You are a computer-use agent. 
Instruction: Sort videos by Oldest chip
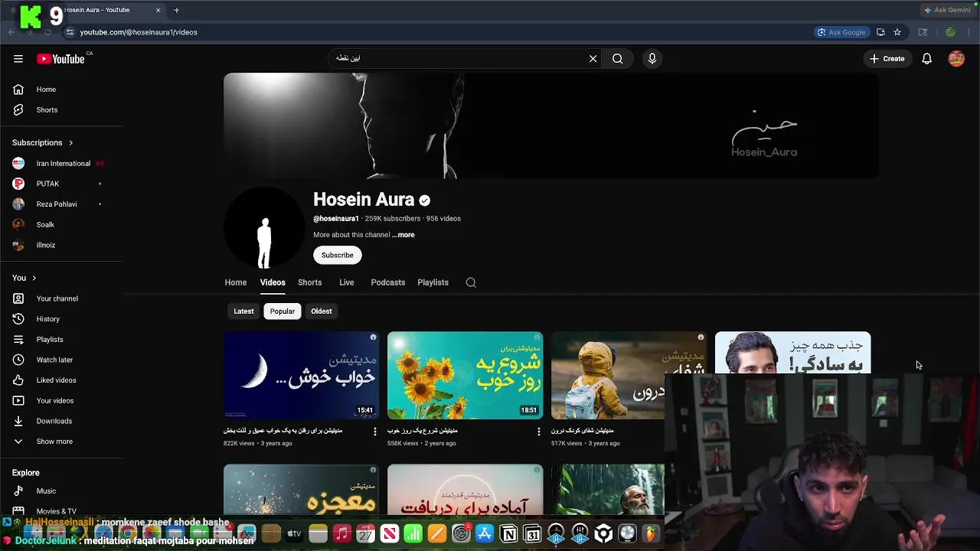pyautogui.click(x=322, y=311)
